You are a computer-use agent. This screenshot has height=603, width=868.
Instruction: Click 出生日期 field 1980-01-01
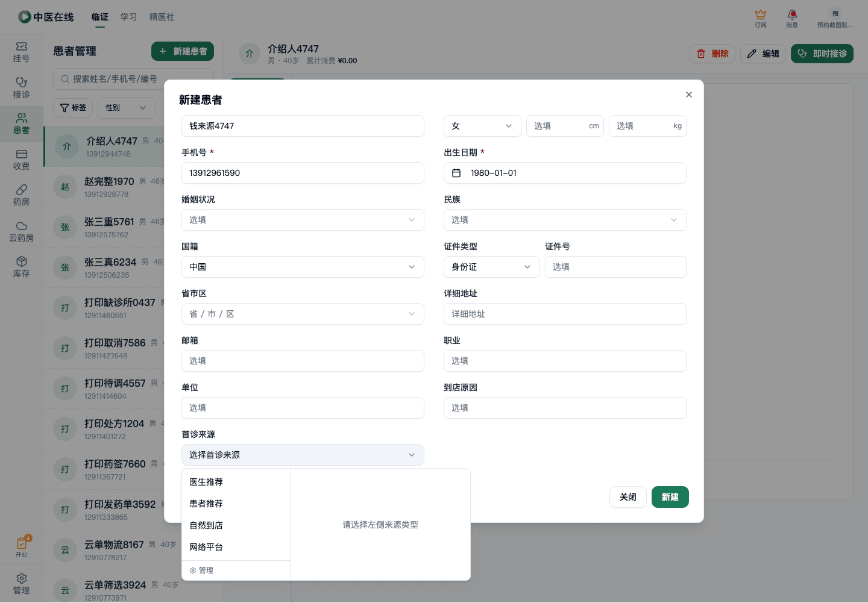point(565,173)
